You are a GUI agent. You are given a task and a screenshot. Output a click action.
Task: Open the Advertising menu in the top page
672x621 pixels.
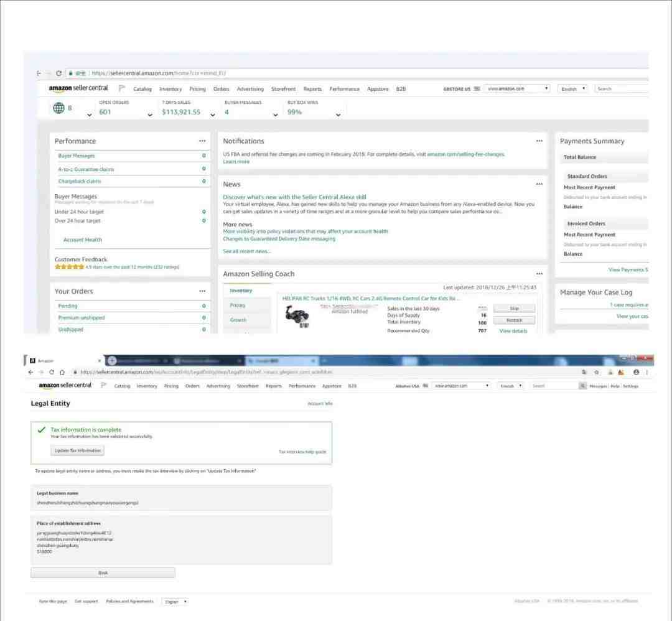[x=250, y=89]
